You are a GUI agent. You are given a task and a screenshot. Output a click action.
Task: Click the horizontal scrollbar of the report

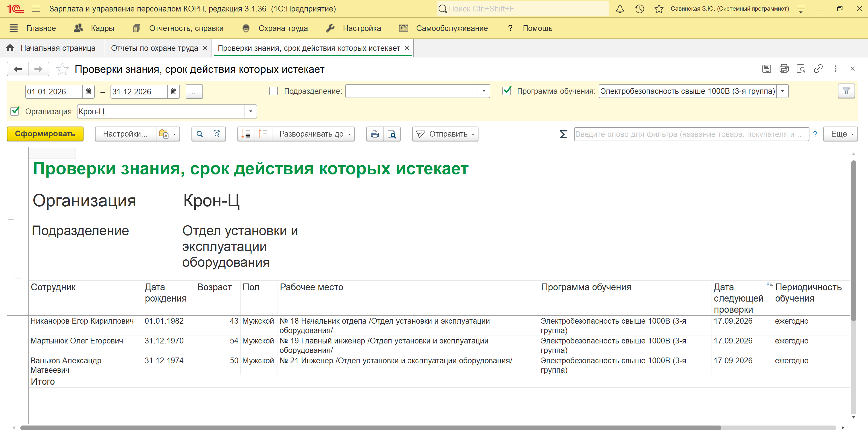pos(371,428)
